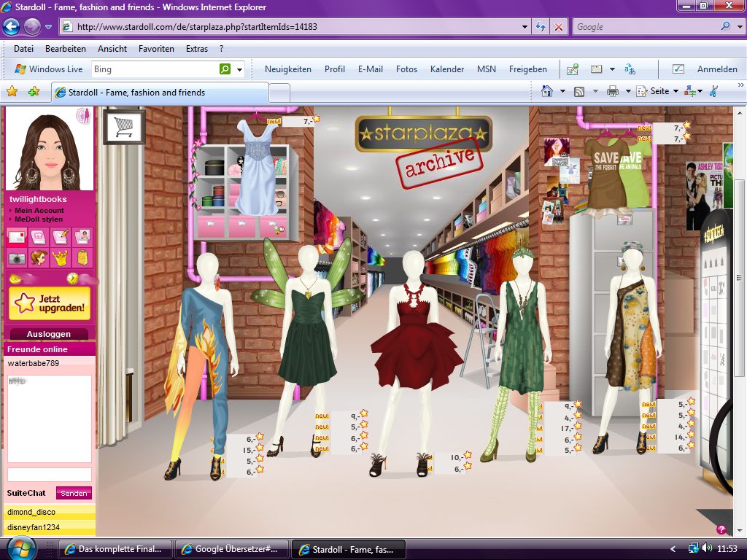Click the Mein Account link
The image size is (747, 560).
[39, 210]
